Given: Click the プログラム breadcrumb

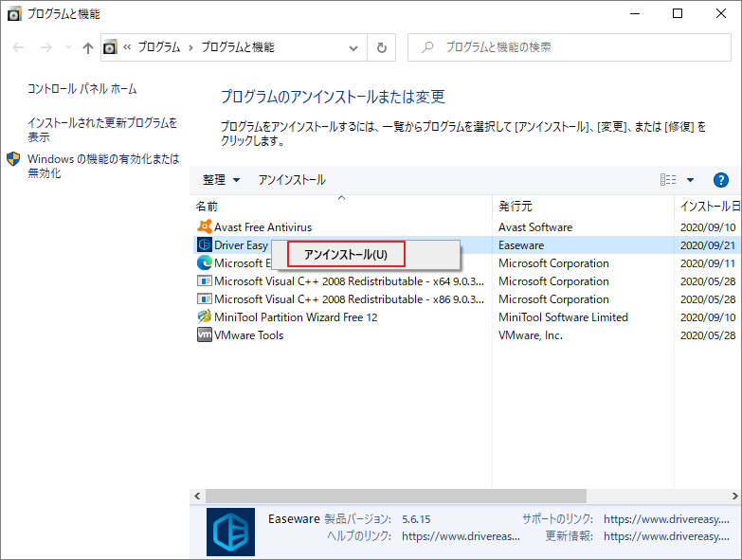Looking at the screenshot, I should point(159,47).
